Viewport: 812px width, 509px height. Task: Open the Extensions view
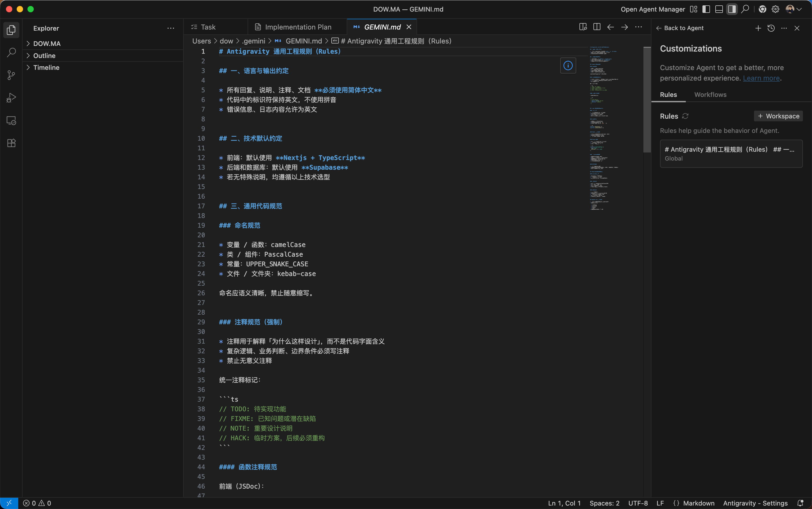11,143
